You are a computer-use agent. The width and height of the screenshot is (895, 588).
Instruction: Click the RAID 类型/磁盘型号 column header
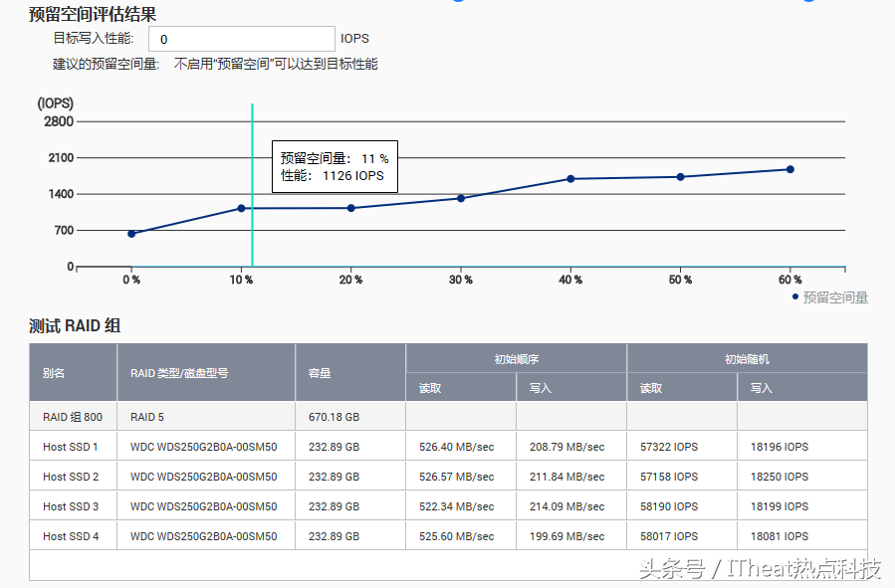click(x=206, y=373)
